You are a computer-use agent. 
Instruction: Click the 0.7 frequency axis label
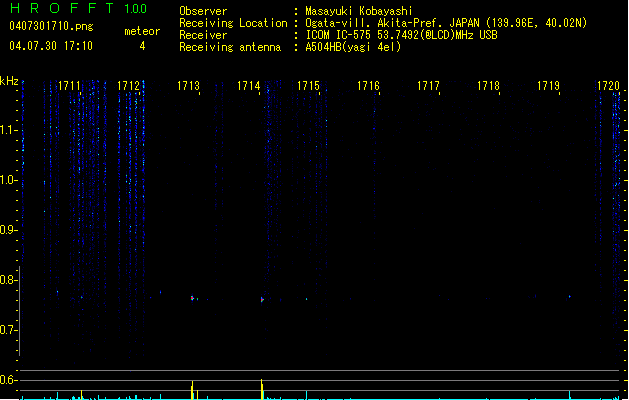pyautogui.click(x=8, y=330)
